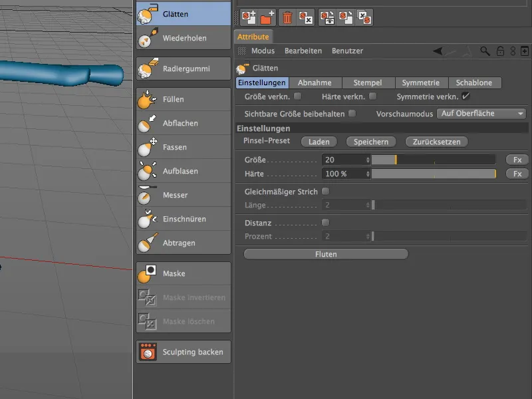The height and width of the screenshot is (399, 532).
Task: Open search in Attribute manager
Action: coord(485,51)
